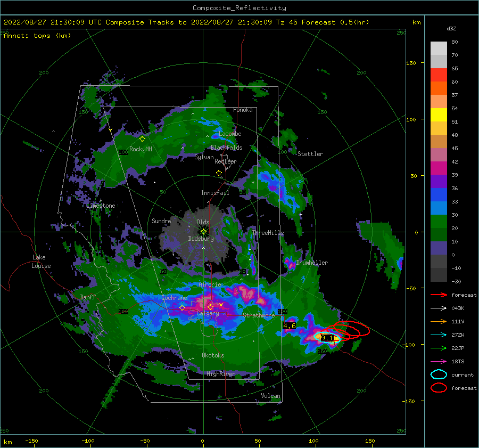This screenshot has width=479, height=448.
Task: Click the storm top label 9.1
Action: pos(327,338)
